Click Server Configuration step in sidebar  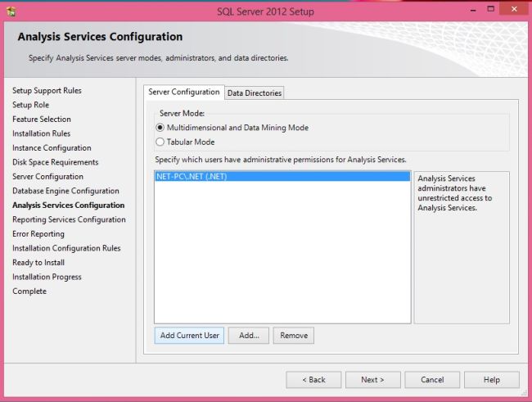pyautogui.click(x=47, y=177)
